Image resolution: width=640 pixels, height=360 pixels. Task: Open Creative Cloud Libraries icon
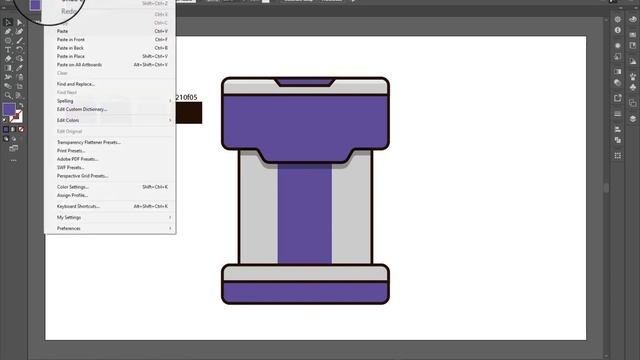[x=633, y=19]
